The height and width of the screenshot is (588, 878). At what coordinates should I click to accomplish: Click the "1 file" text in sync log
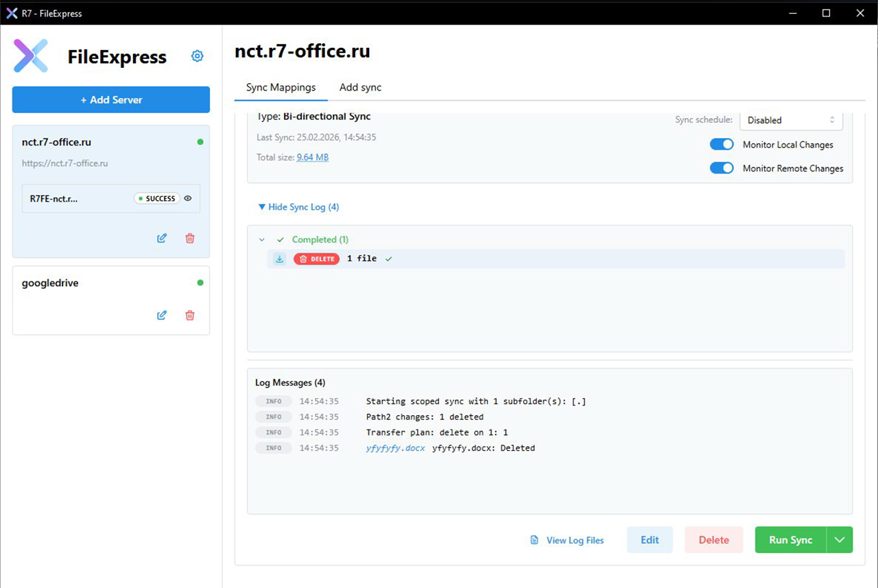362,259
